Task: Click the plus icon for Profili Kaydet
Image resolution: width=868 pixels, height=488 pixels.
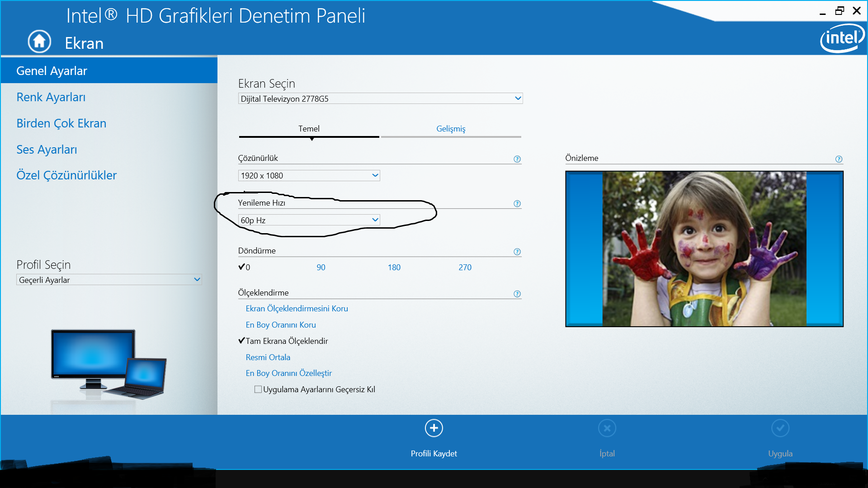Action: point(434,428)
